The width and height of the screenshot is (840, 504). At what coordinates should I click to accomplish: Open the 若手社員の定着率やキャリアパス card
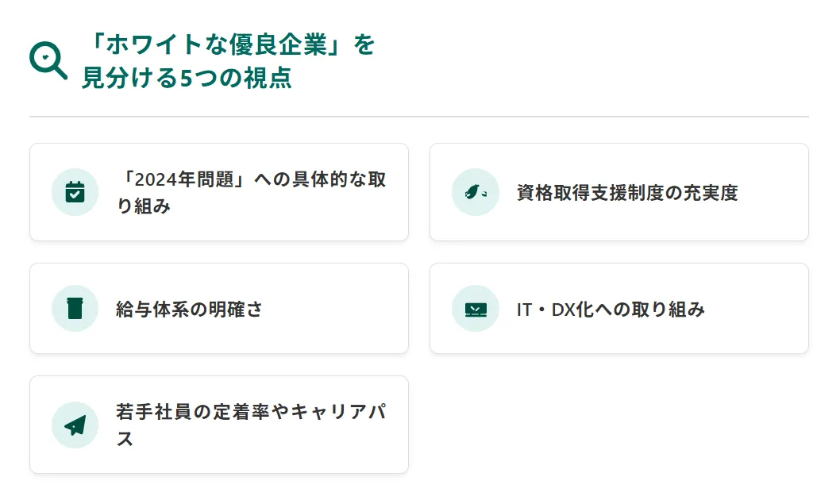[219, 425]
